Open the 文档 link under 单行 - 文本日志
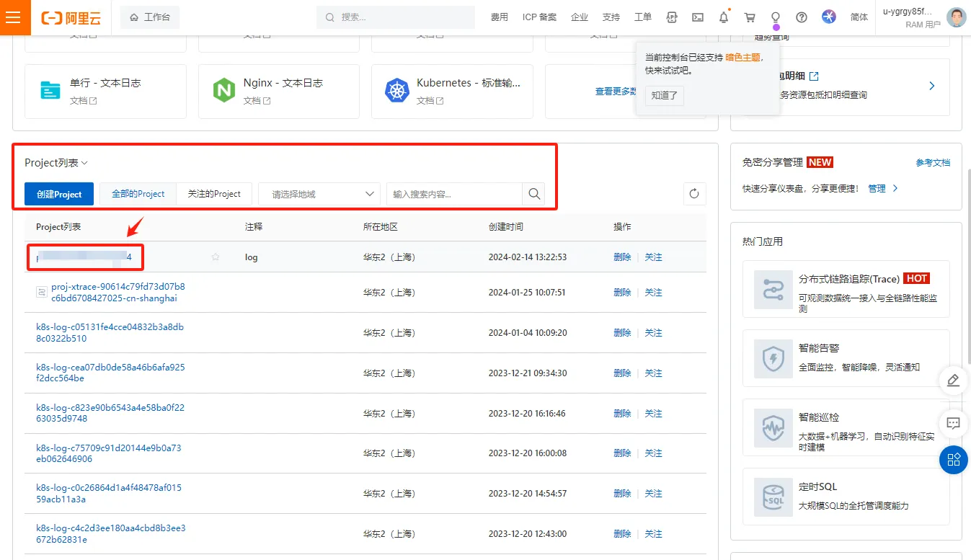The width and height of the screenshot is (971, 560). tap(84, 101)
